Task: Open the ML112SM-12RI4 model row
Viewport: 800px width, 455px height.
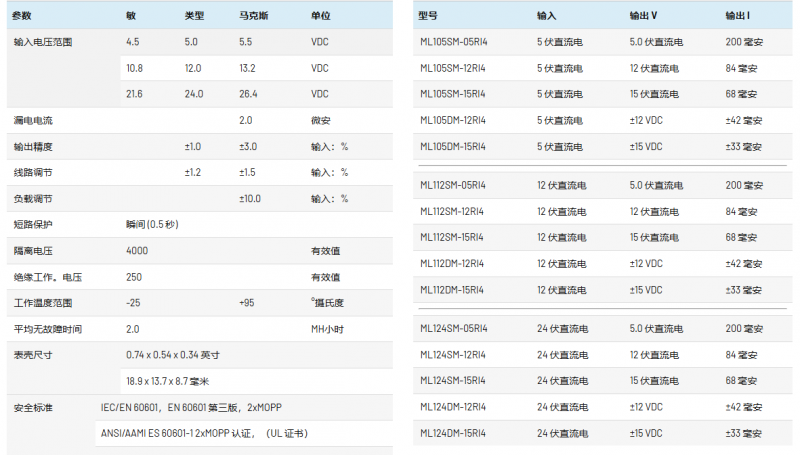Action: (453, 211)
